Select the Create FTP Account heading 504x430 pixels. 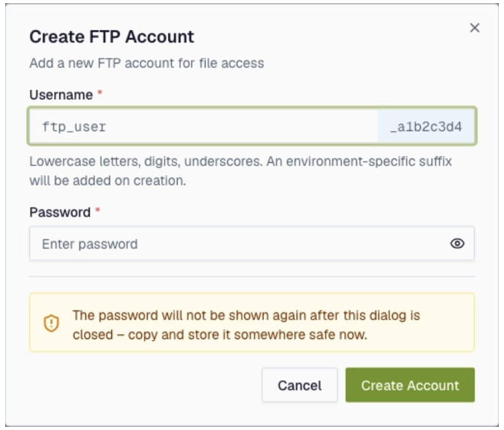pos(111,37)
